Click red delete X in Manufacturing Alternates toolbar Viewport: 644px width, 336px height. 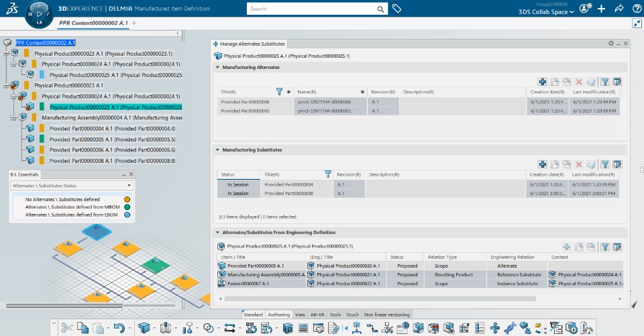(579, 82)
